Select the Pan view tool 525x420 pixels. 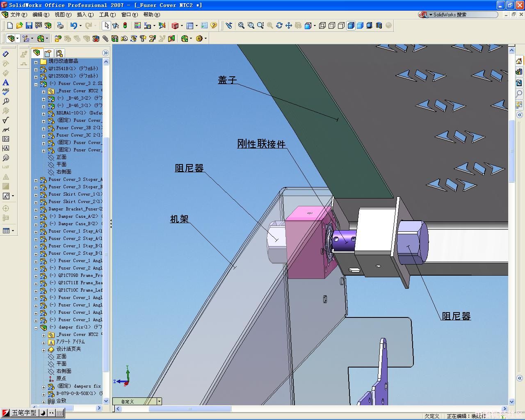(289, 25)
